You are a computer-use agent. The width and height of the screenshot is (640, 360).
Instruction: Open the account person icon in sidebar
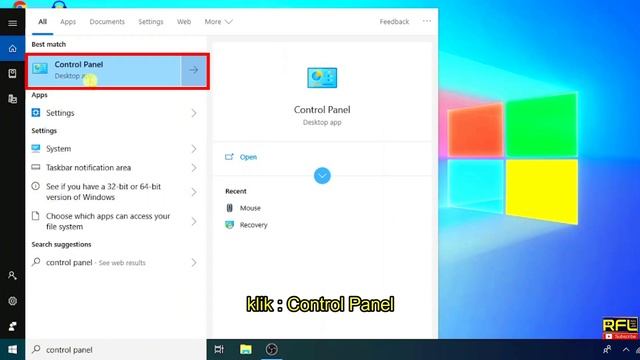click(x=12, y=276)
